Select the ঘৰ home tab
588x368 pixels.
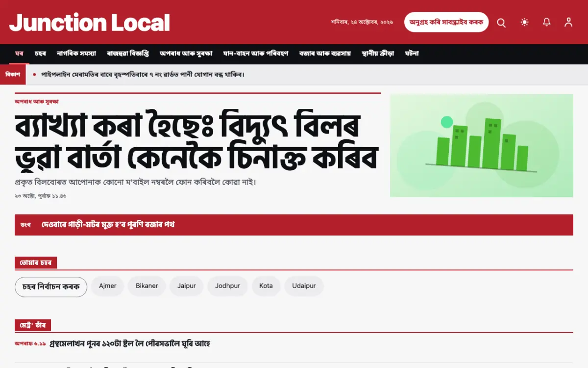tap(20, 53)
